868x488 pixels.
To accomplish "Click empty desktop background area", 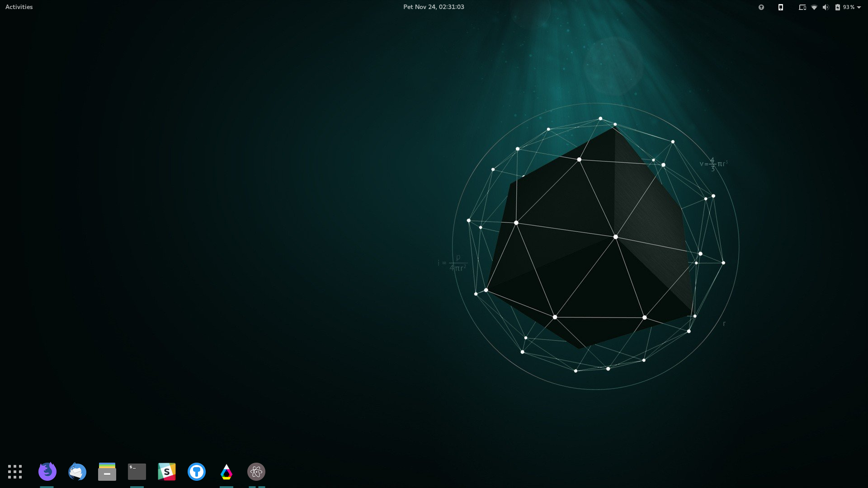I will coord(226,226).
